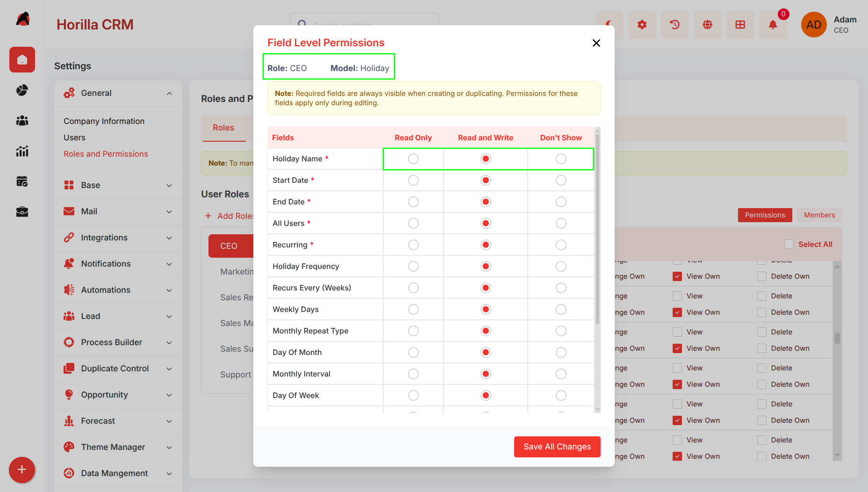This screenshot has height=492, width=868.
Task: Toggle the dark mode moon icon
Action: (610, 25)
